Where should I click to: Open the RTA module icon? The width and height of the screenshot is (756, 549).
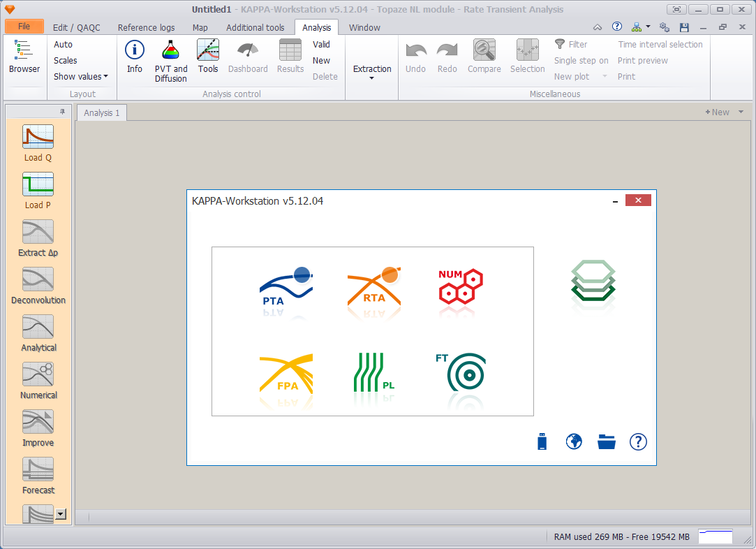[x=374, y=288]
